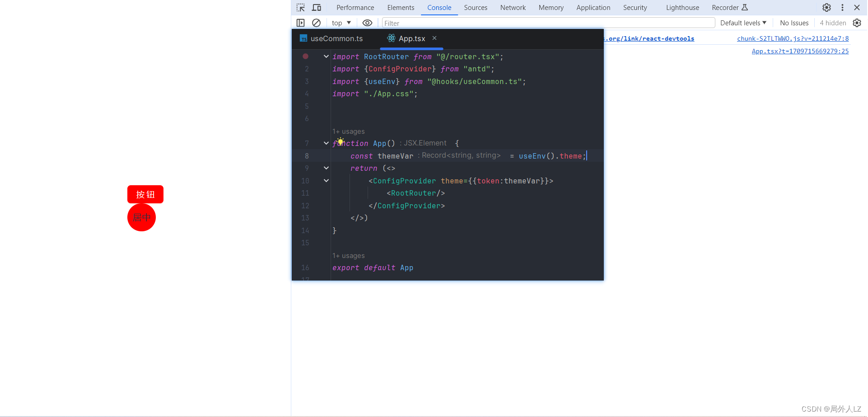Click line number 8 in the gutter
Screen dimensions: 868x417
[307, 156]
